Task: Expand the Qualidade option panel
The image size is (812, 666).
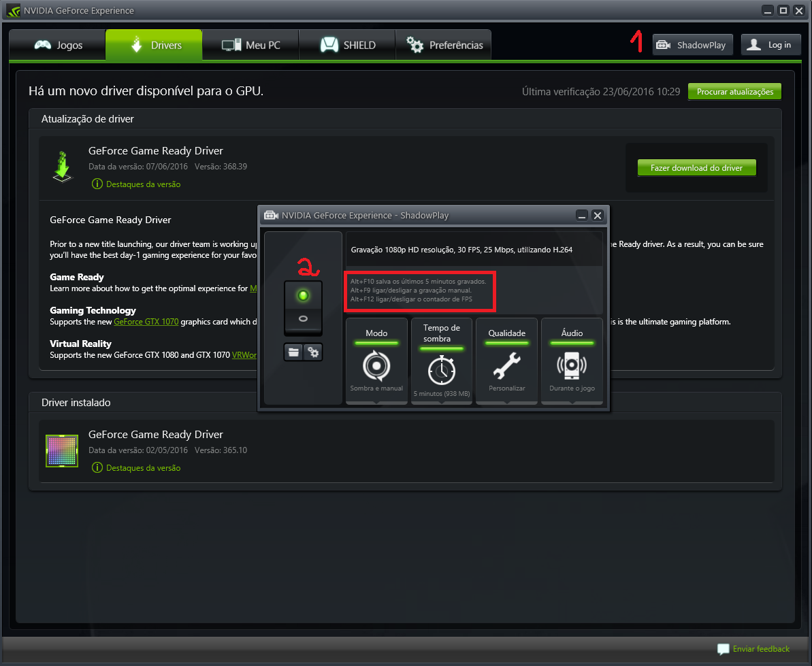Action: click(506, 361)
